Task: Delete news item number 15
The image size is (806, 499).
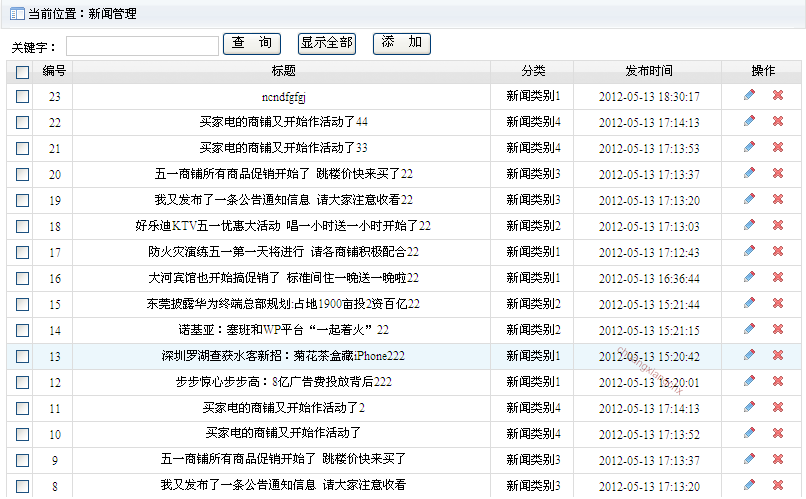Action: pyautogui.click(x=778, y=303)
